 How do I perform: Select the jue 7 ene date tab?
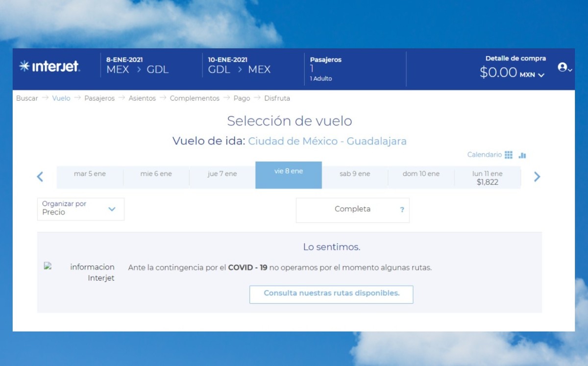point(222,174)
